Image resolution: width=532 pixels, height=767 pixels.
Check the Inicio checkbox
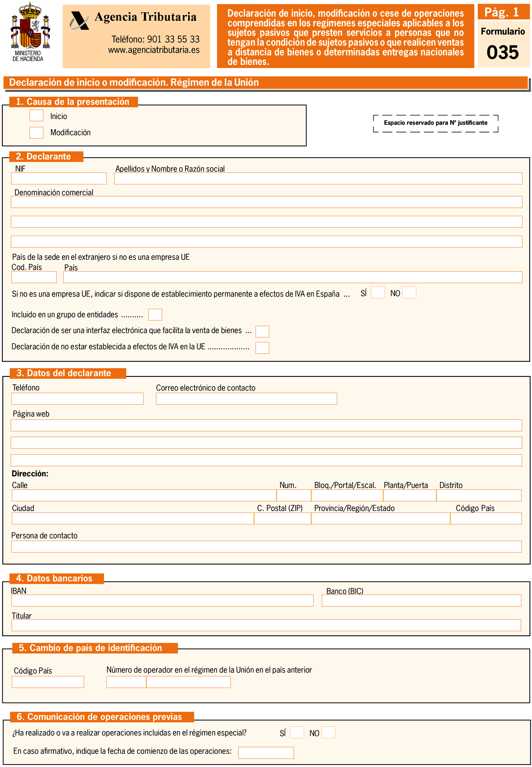[36, 115]
